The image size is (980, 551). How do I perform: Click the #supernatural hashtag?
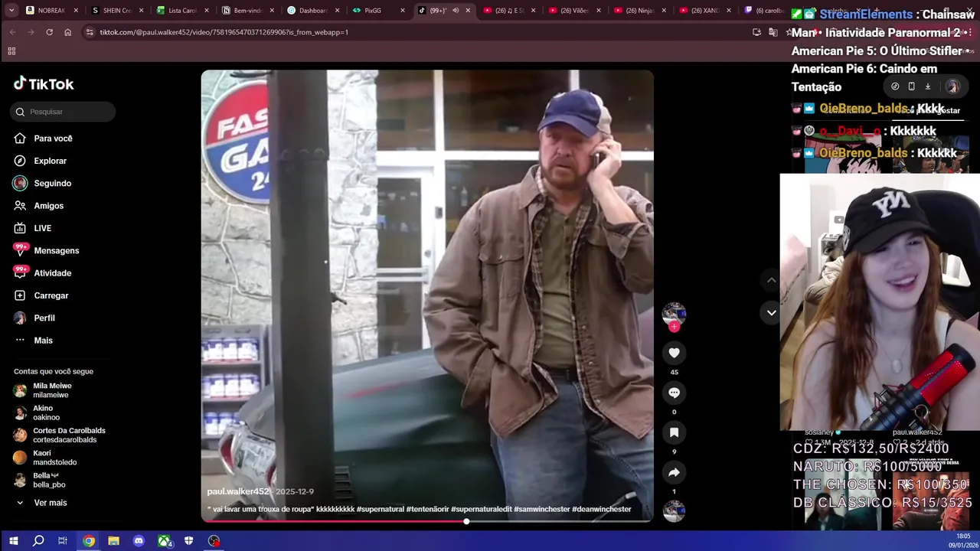click(380, 509)
